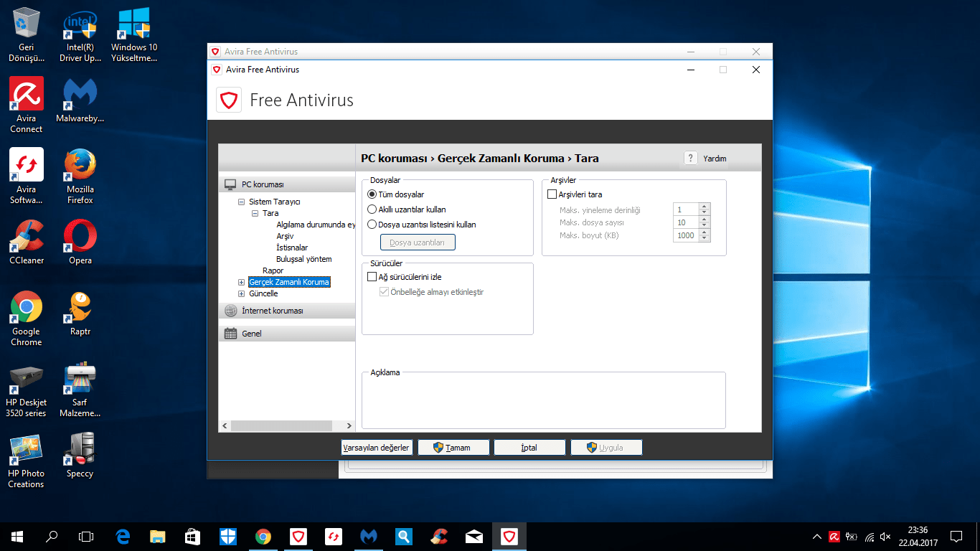This screenshot has height=551, width=980.
Task: Open HP Deskjet 3520 series icon
Action: 27,390
